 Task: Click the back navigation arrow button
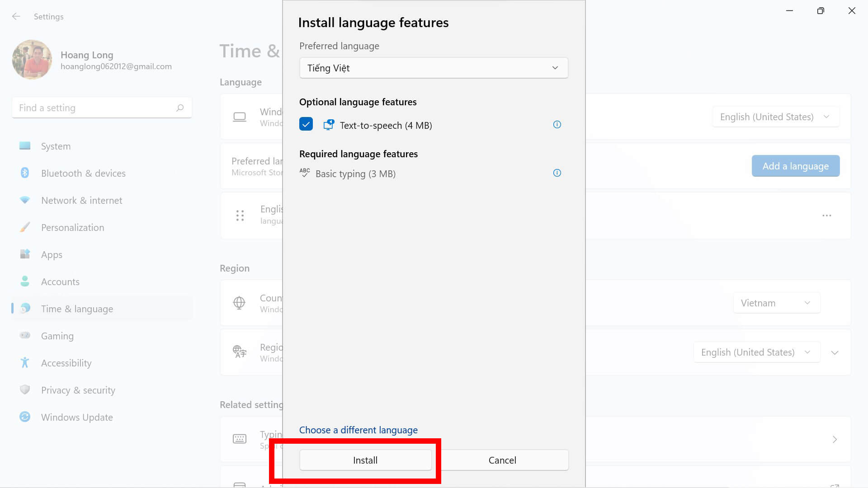(x=15, y=16)
